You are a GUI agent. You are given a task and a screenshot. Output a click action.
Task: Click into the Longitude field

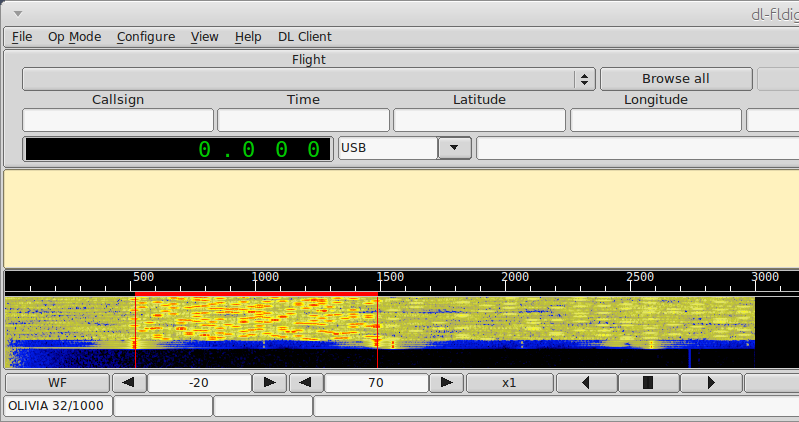656,120
